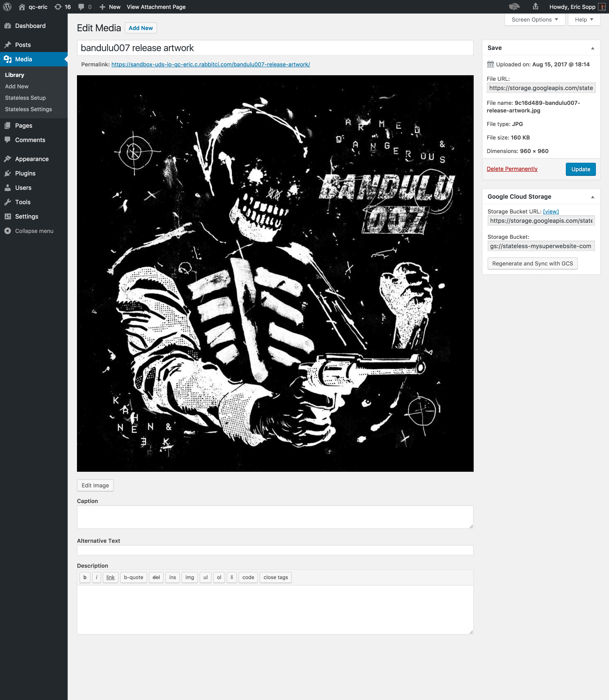Image resolution: width=609 pixels, height=700 pixels.
Task: Click the Posts menu icon
Action: click(8, 45)
